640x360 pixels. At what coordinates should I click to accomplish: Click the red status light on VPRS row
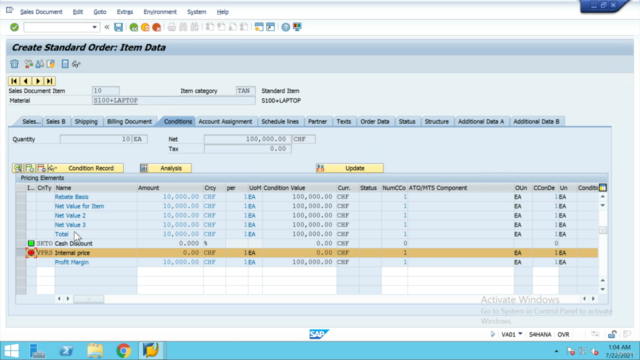pos(31,253)
